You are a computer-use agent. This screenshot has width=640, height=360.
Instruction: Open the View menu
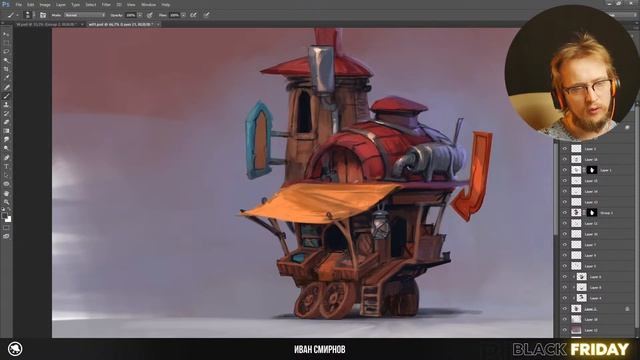(x=131, y=4)
